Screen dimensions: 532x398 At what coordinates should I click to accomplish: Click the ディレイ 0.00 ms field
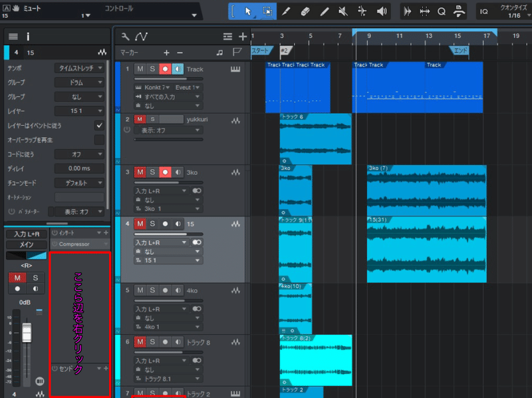coord(79,168)
